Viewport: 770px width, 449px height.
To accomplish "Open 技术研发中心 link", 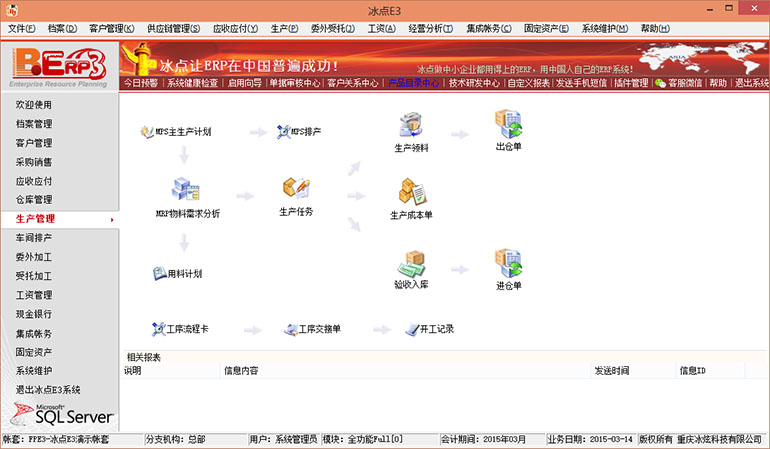I will 474,83.
